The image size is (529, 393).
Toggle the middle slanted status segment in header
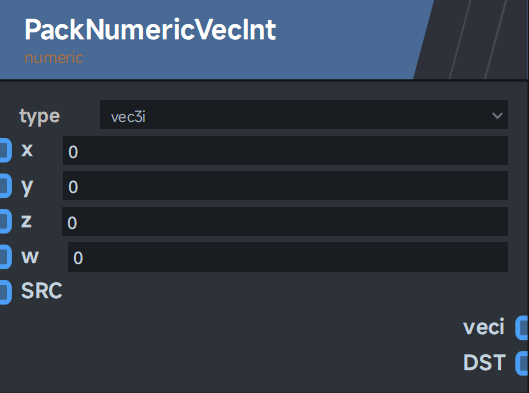pos(478,39)
